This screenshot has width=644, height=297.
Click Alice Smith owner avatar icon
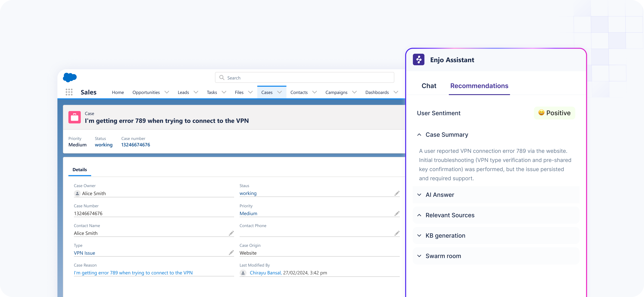click(77, 193)
